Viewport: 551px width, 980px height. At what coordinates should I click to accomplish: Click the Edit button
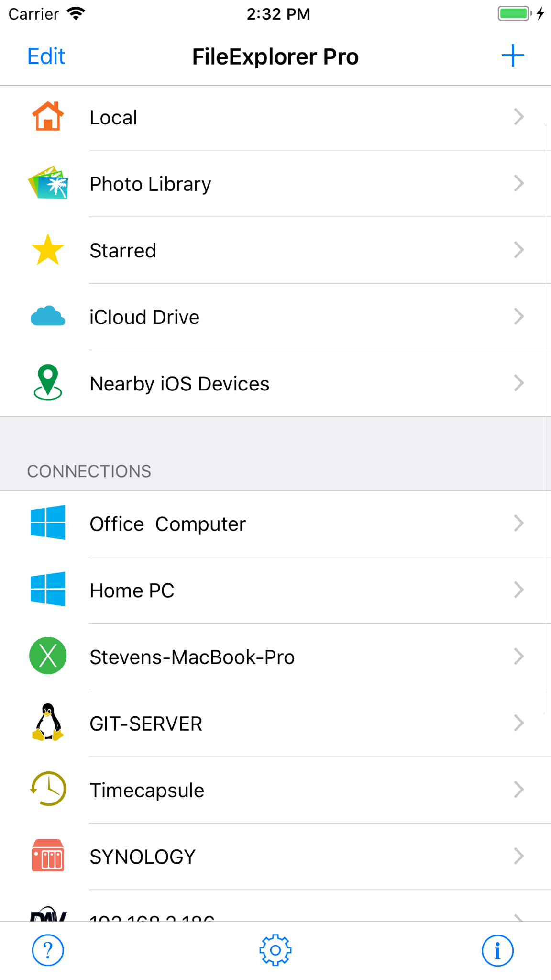point(46,56)
